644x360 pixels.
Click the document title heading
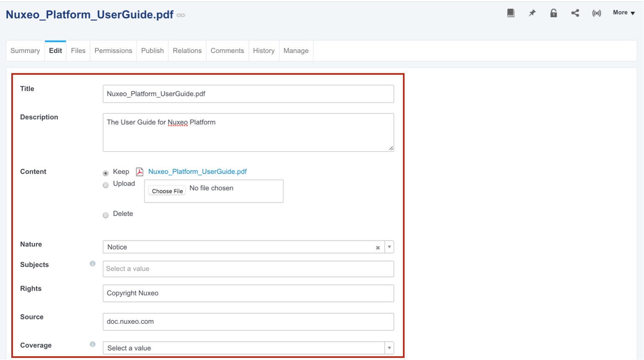(90, 15)
